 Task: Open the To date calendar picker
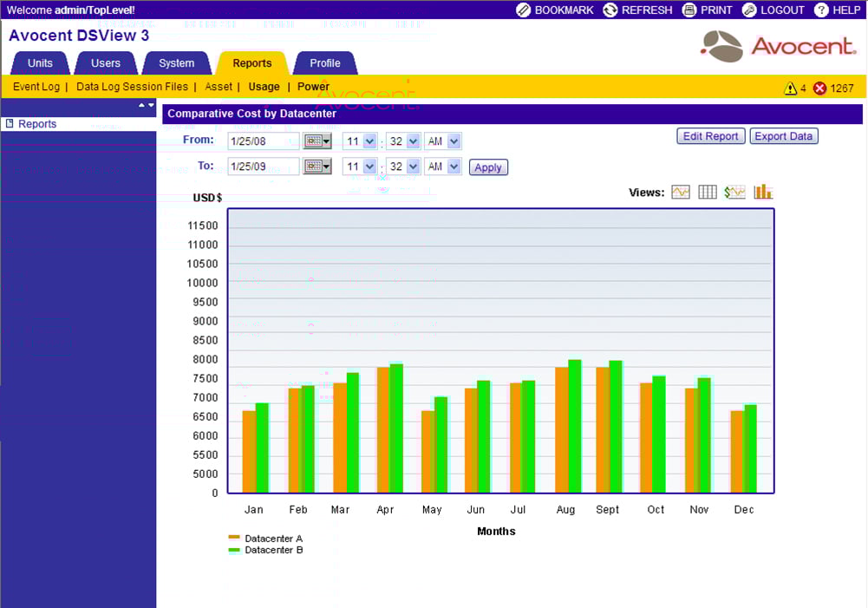tap(317, 167)
